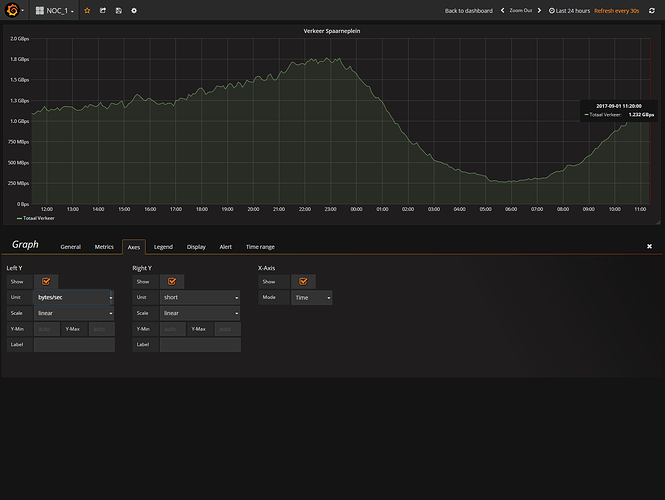The image size is (665, 500).
Task: Uncheck the Left Y Show checkbox
Action: (46, 282)
